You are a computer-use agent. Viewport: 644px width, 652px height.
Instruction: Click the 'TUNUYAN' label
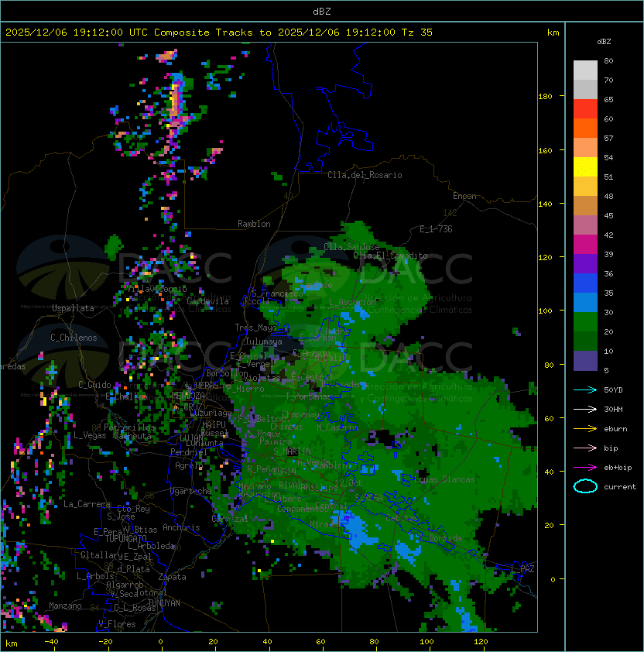[164, 603]
